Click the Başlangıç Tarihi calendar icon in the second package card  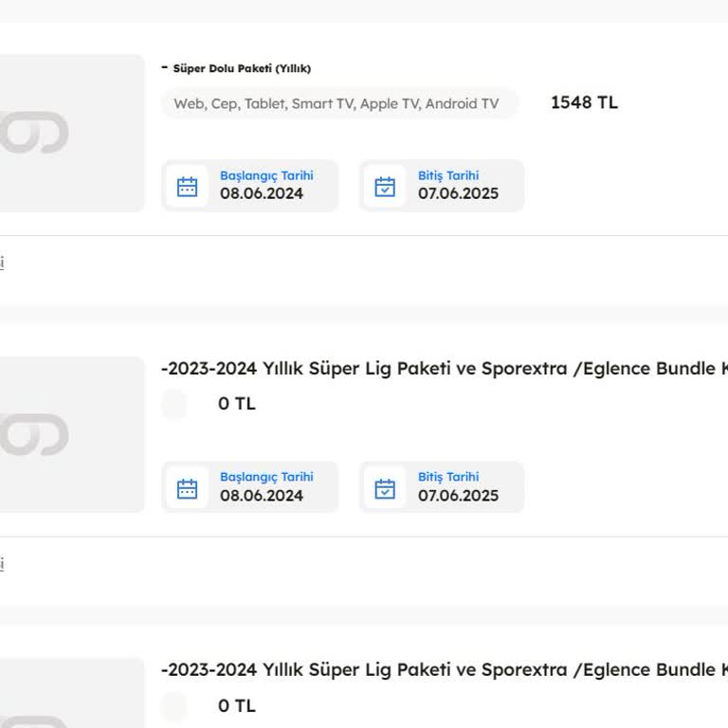click(188, 488)
